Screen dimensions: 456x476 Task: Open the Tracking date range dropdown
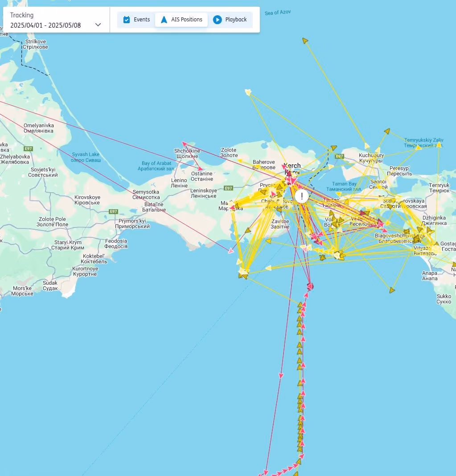56,20
